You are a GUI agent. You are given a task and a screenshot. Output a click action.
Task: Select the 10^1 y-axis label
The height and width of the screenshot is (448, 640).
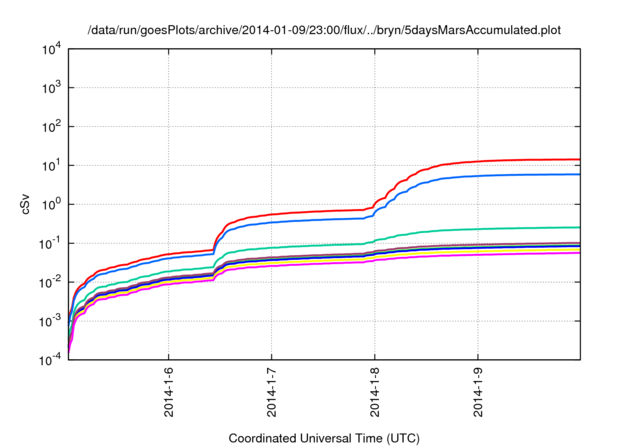tap(52, 165)
